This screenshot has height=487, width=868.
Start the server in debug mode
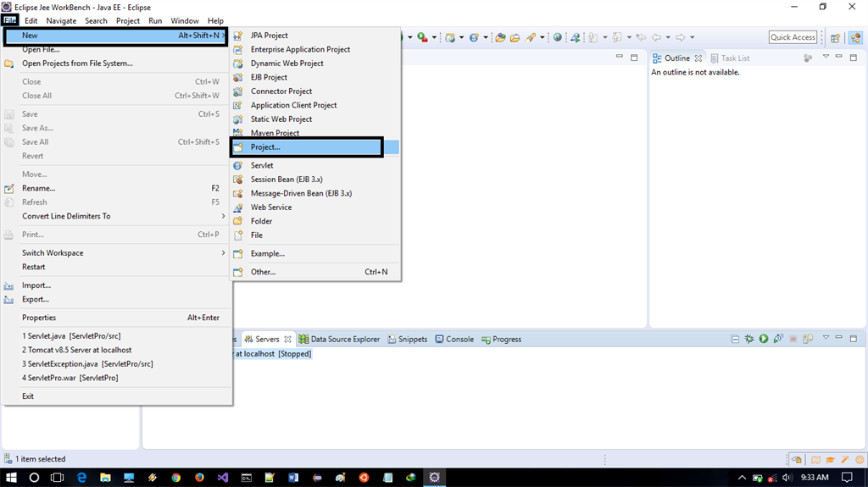749,339
